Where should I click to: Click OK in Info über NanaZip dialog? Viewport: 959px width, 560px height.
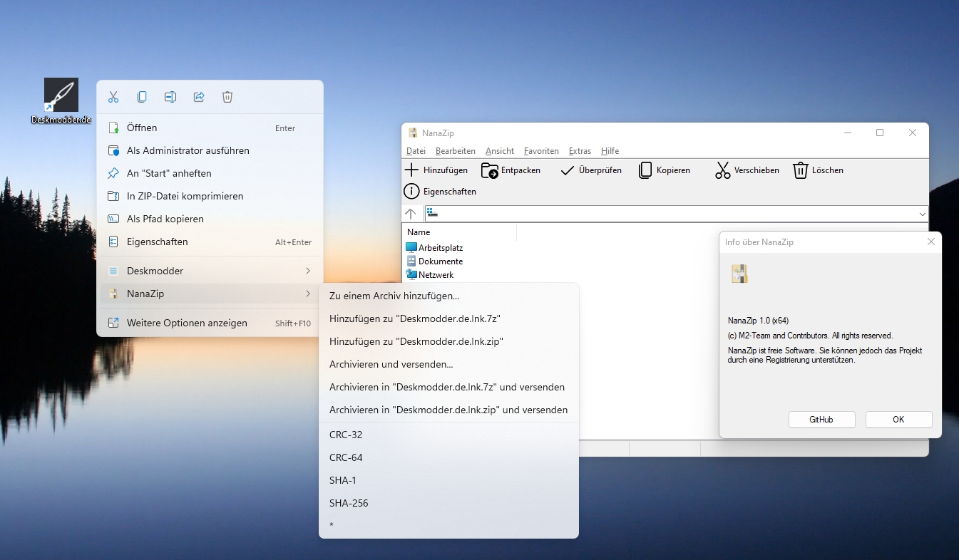click(x=898, y=420)
